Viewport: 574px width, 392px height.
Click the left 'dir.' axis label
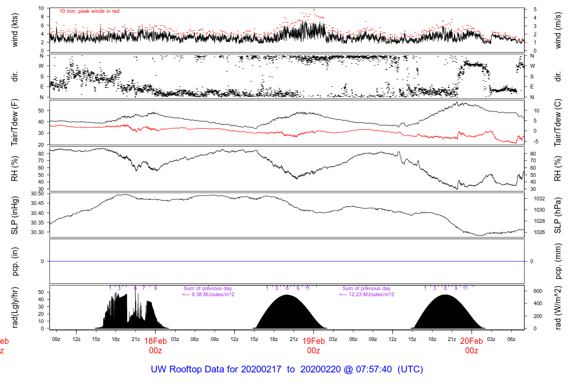[x=15, y=77]
